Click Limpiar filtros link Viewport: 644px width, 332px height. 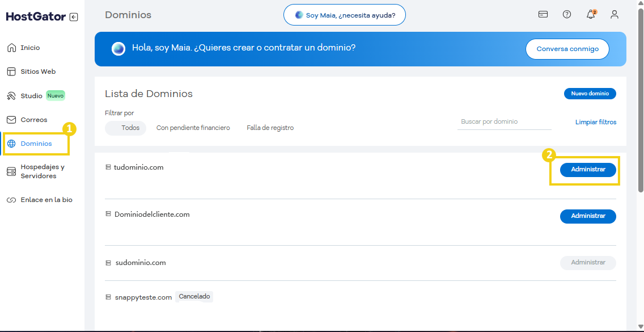coord(596,122)
